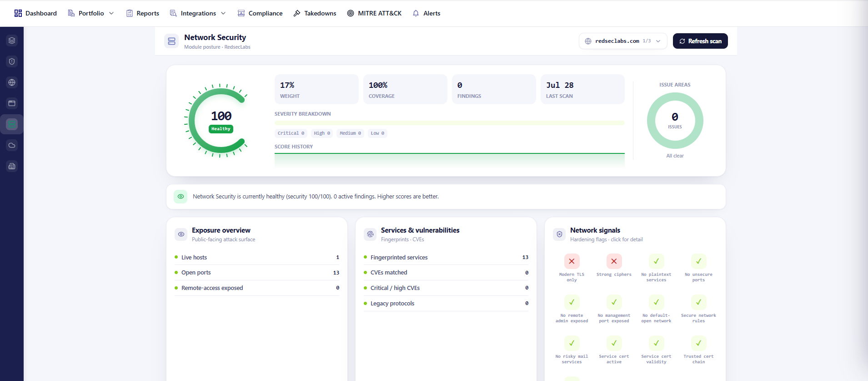This screenshot has width=868, height=381.
Task: Select the highlighted network server sidebar icon
Action: (12, 124)
